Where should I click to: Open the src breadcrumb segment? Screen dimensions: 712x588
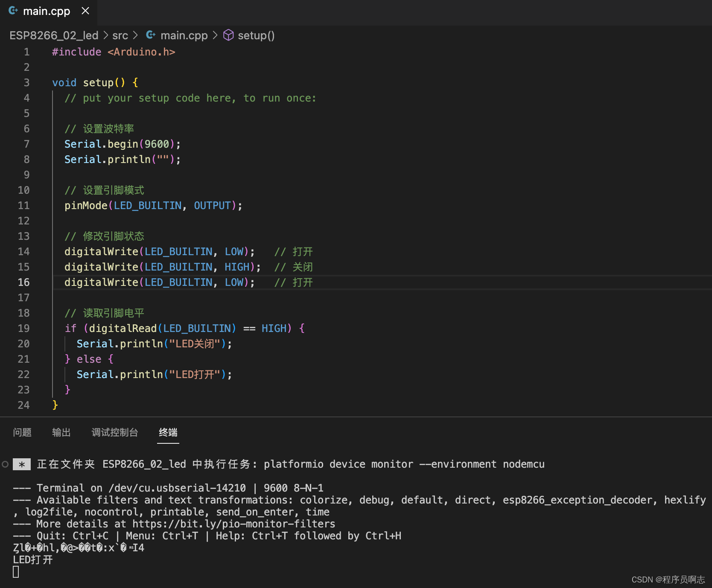pos(120,35)
